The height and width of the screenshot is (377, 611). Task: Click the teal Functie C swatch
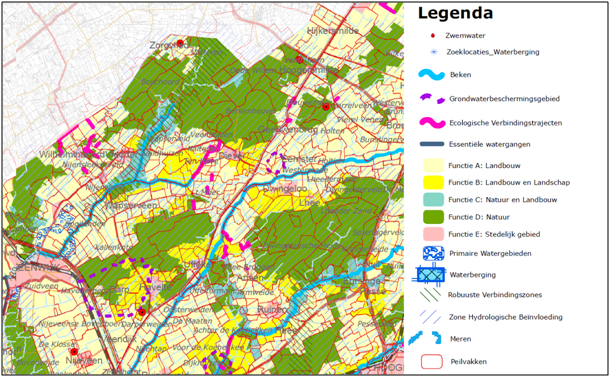coord(433,200)
